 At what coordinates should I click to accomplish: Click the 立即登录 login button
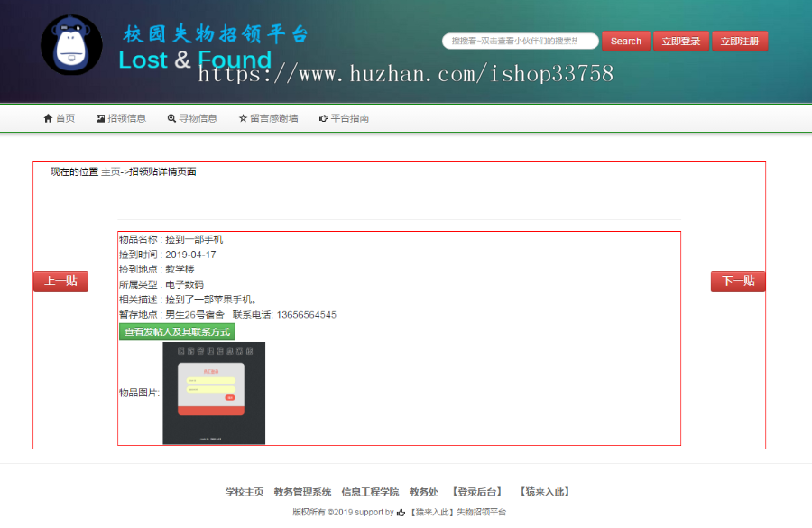click(681, 41)
